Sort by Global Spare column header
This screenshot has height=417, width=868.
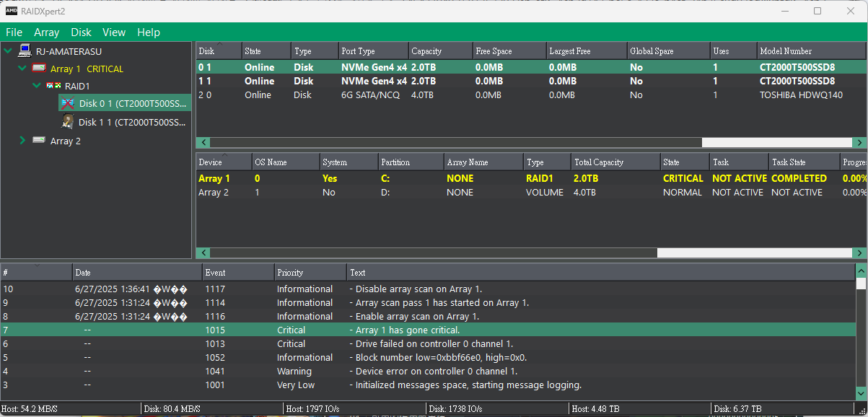(x=669, y=51)
